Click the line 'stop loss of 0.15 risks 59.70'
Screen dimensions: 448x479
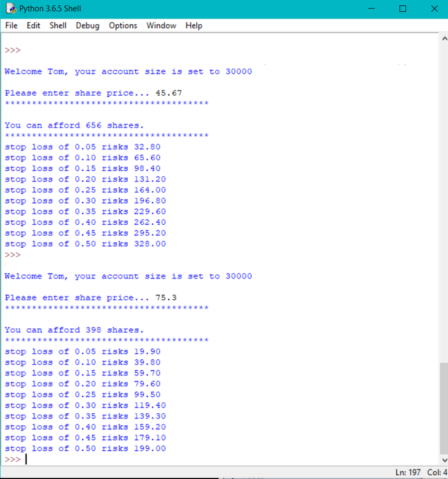click(x=82, y=373)
